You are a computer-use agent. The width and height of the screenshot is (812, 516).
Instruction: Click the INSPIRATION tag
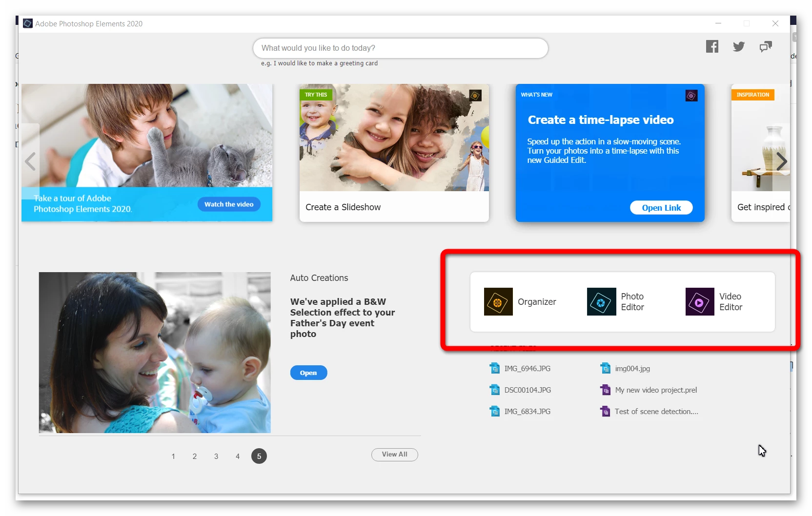752,95
